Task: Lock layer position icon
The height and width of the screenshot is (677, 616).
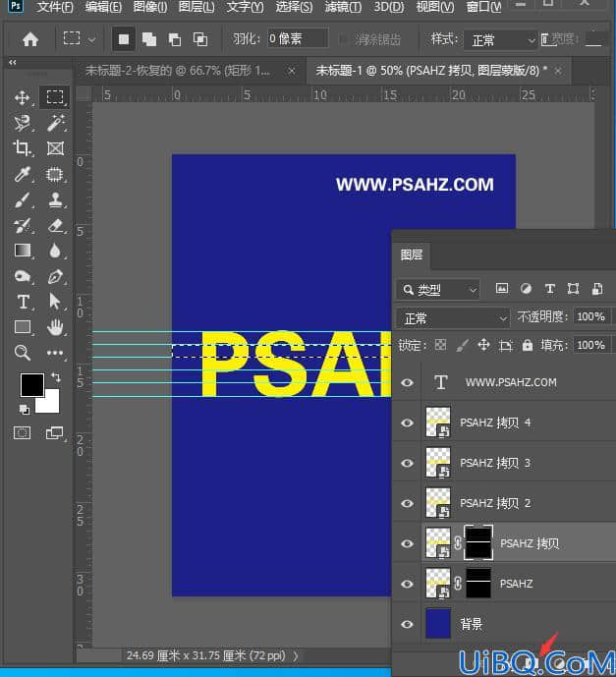Action: tap(483, 345)
